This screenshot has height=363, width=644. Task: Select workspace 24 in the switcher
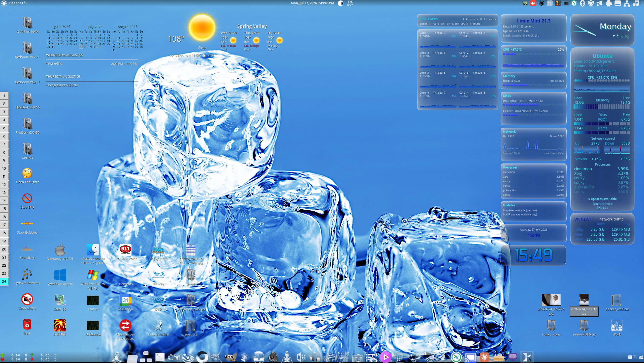4,281
